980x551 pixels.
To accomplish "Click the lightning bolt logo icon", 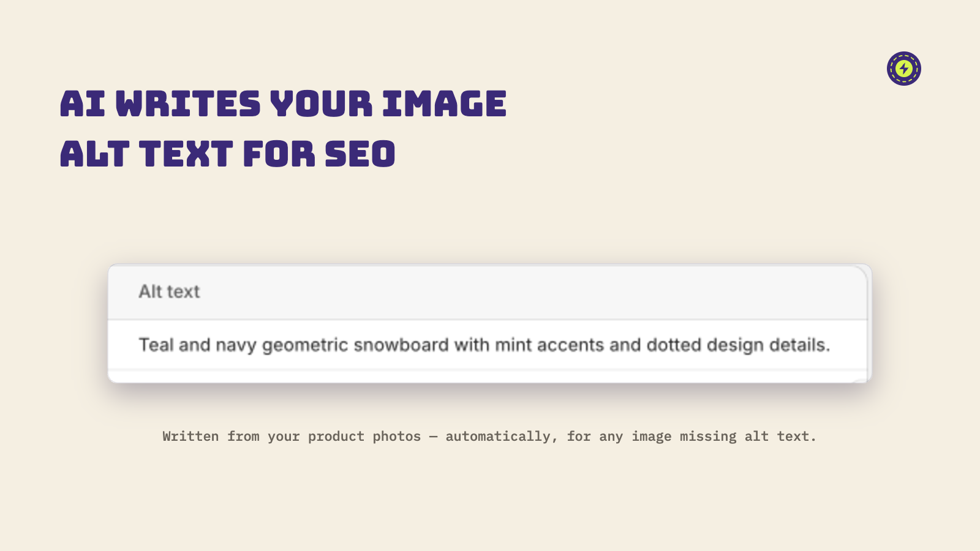I will pyautogui.click(x=904, y=69).
